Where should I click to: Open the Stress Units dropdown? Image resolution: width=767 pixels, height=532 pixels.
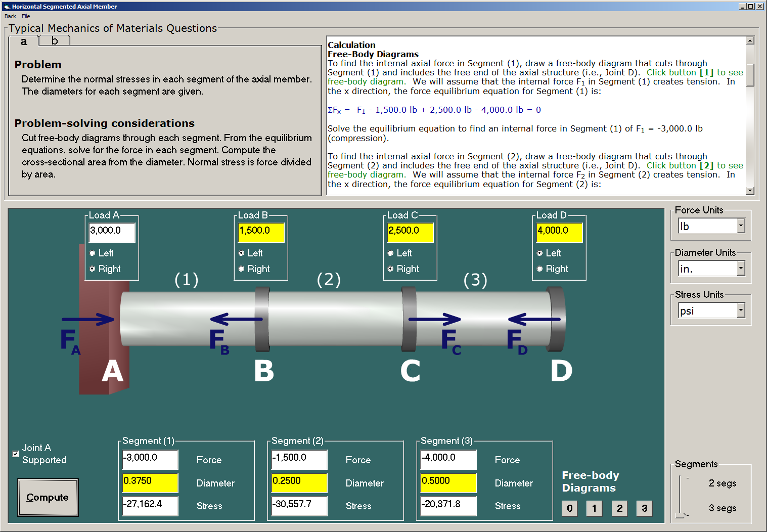point(741,310)
